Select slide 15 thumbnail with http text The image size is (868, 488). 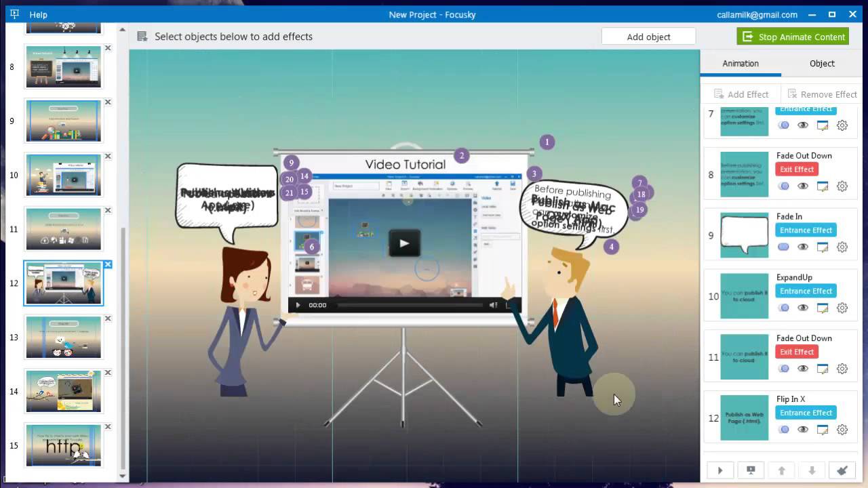point(64,445)
